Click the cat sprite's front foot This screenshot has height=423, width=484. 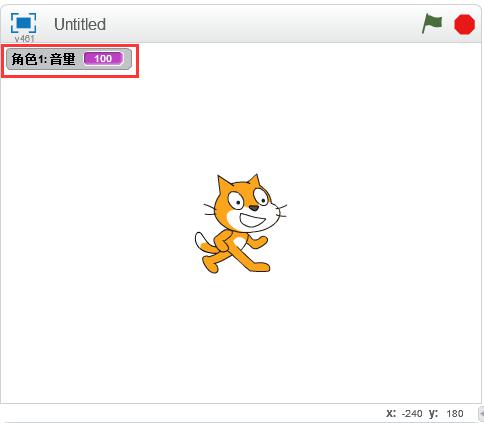(260, 267)
